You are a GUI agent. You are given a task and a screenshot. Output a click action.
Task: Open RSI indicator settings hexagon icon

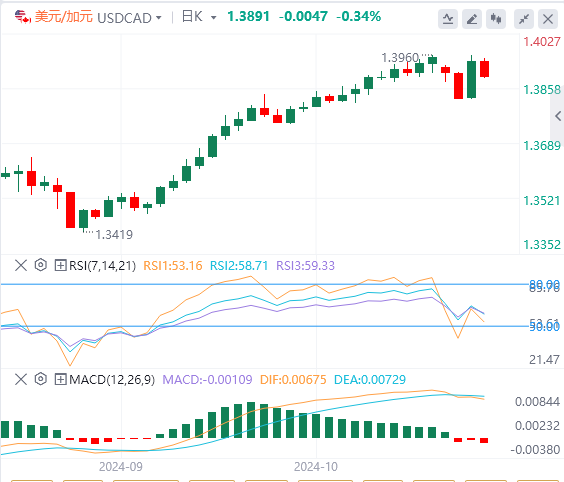pos(41,265)
